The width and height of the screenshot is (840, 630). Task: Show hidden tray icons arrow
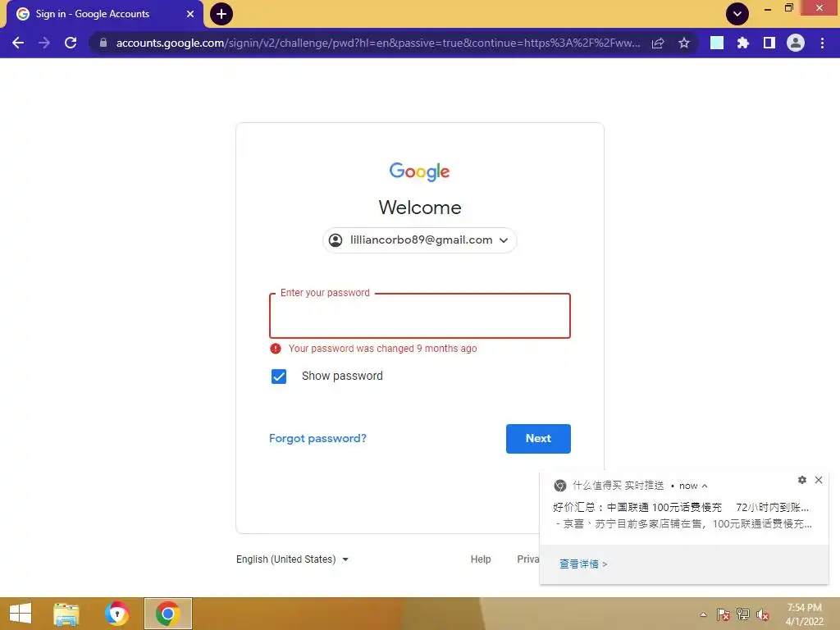(x=703, y=615)
